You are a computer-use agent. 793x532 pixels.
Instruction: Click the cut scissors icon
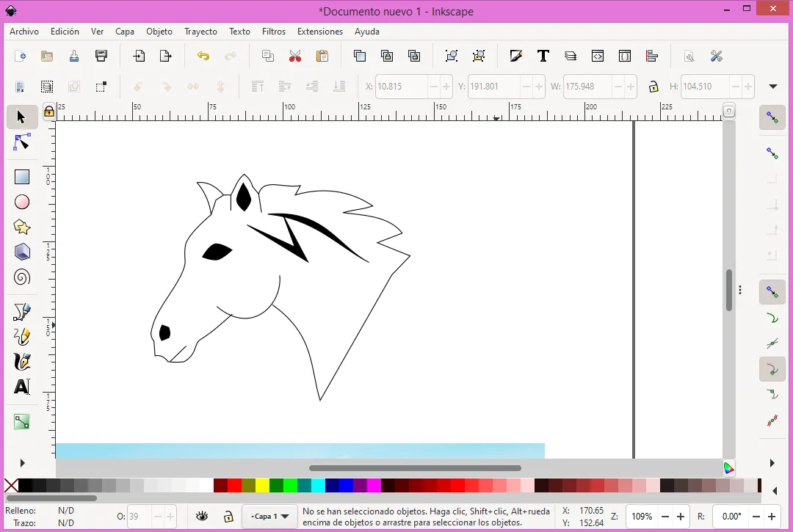pos(295,57)
